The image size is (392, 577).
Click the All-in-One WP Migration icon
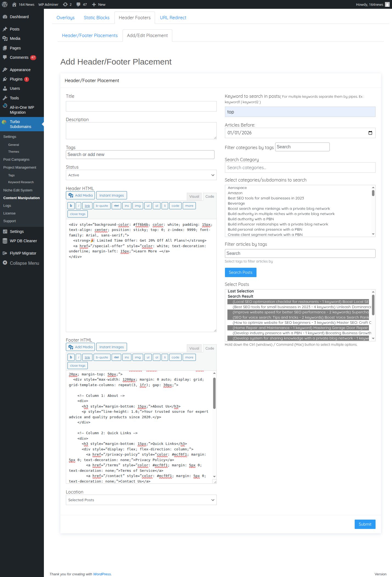coord(5,106)
